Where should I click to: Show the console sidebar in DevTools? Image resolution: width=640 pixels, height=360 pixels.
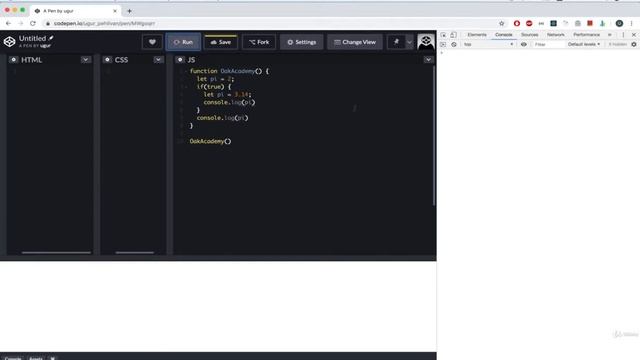point(443,44)
